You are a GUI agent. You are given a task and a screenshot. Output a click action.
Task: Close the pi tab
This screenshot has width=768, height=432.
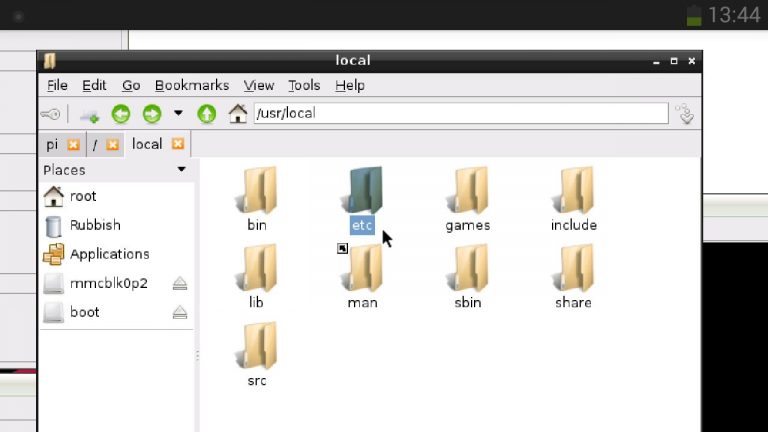point(73,144)
